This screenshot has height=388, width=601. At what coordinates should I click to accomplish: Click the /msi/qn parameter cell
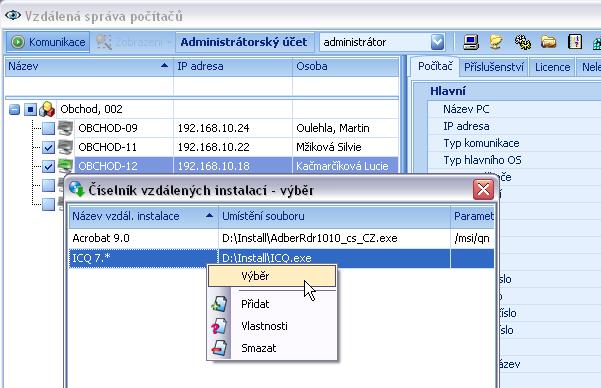(472, 238)
